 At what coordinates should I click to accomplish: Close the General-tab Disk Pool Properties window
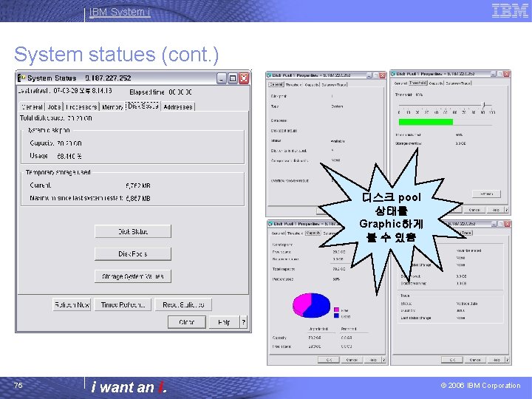[383, 75]
